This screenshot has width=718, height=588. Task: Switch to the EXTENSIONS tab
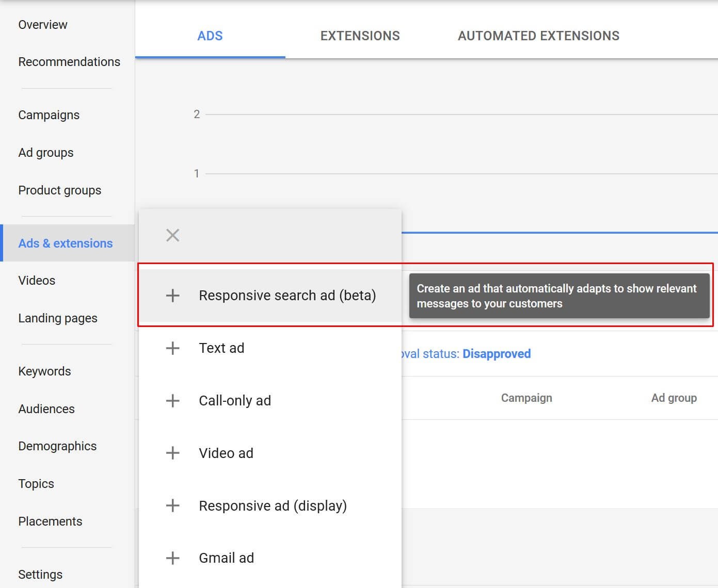(360, 36)
